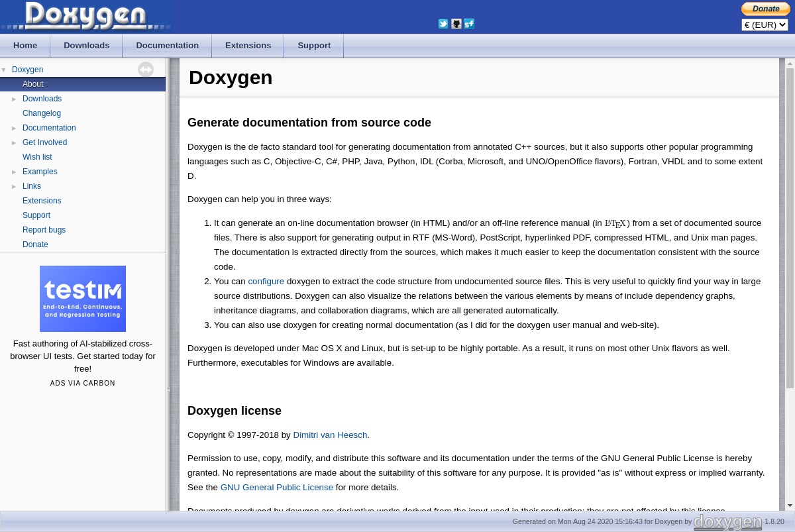This screenshot has height=532, width=795.
Task: Click the scrollbar down arrow
Action: point(790,506)
